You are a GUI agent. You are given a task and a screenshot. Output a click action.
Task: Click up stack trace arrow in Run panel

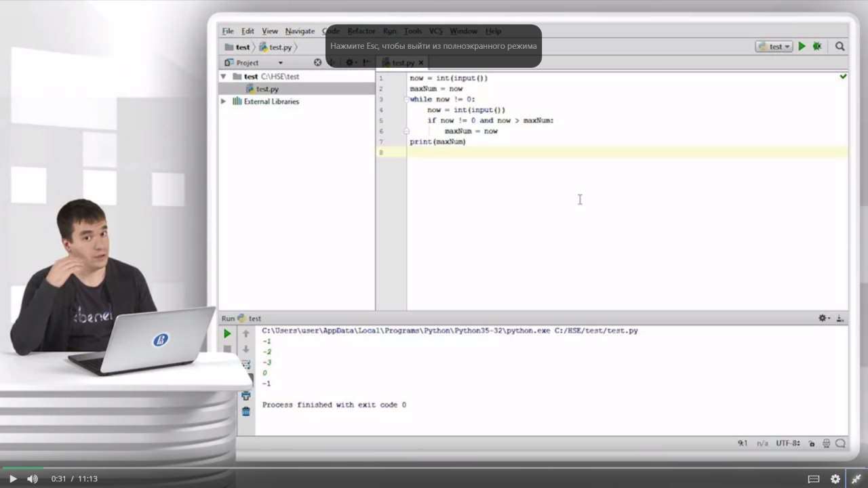coord(245,333)
